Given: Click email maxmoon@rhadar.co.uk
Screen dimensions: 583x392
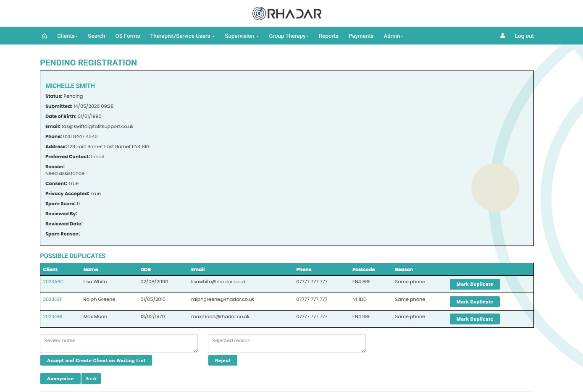Looking at the screenshot, I should click(x=220, y=316).
